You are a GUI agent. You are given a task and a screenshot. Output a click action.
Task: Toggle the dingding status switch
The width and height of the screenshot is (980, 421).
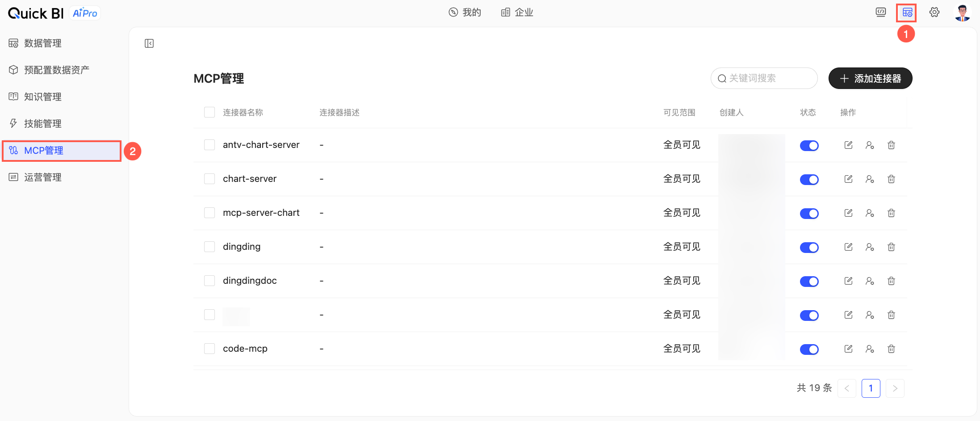coord(809,248)
